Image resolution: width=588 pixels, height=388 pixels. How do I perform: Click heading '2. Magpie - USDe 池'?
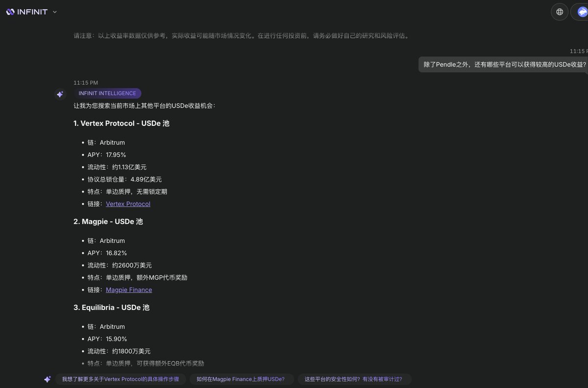108,221
